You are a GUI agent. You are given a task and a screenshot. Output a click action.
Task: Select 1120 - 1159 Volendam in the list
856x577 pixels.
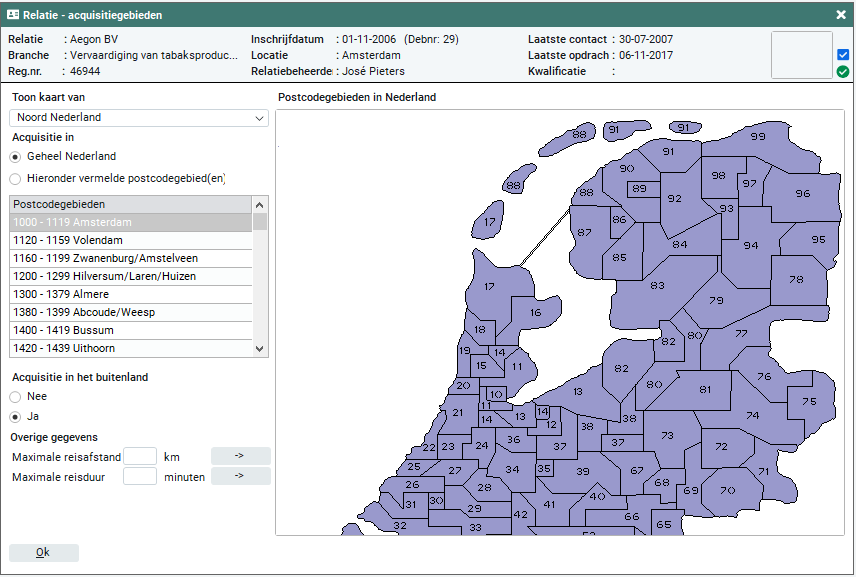(130, 241)
